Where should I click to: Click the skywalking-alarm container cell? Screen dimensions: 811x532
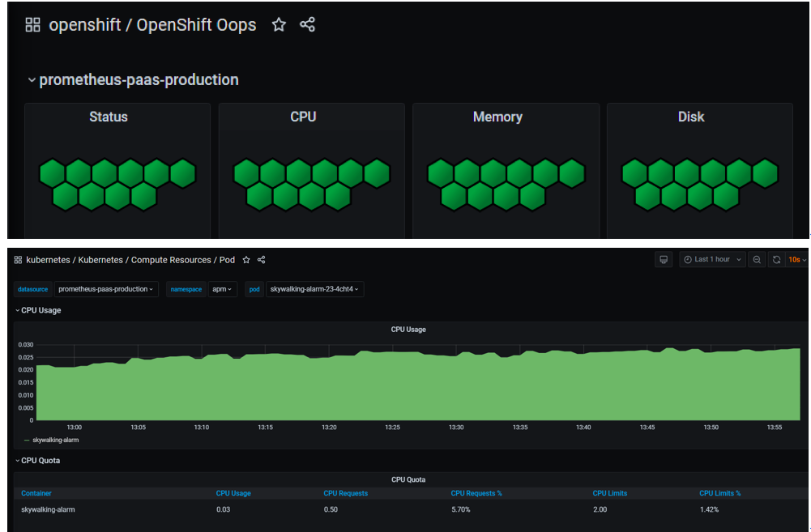point(48,509)
